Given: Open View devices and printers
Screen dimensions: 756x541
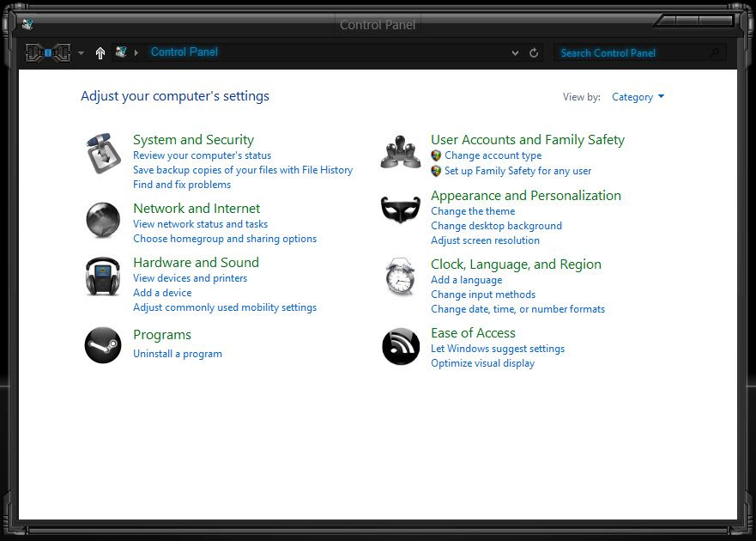Looking at the screenshot, I should coord(190,278).
